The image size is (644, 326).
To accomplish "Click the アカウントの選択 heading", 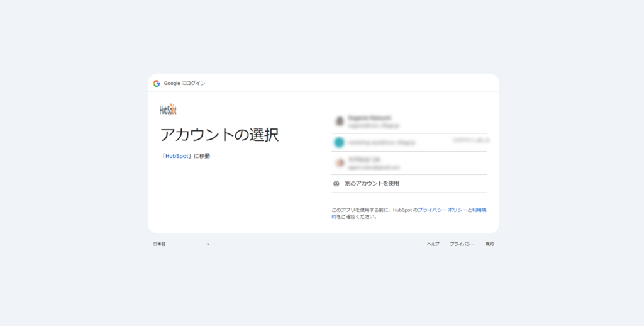I will coord(219,135).
